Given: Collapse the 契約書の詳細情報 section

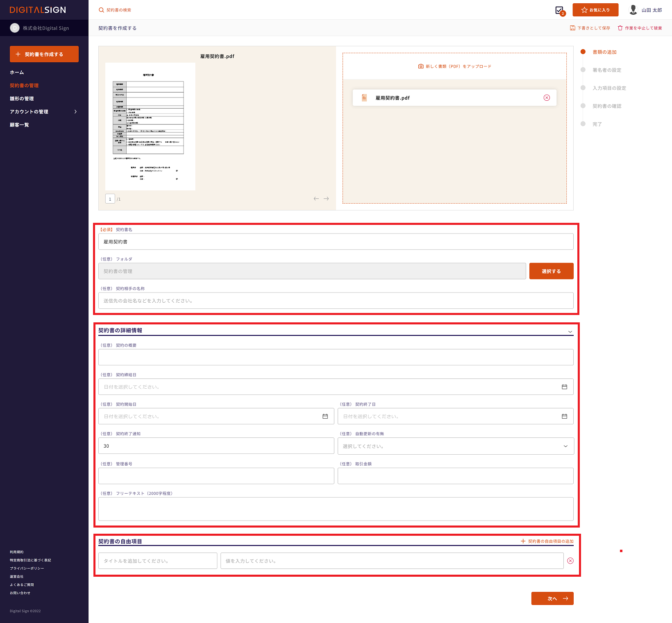Looking at the screenshot, I should [570, 331].
